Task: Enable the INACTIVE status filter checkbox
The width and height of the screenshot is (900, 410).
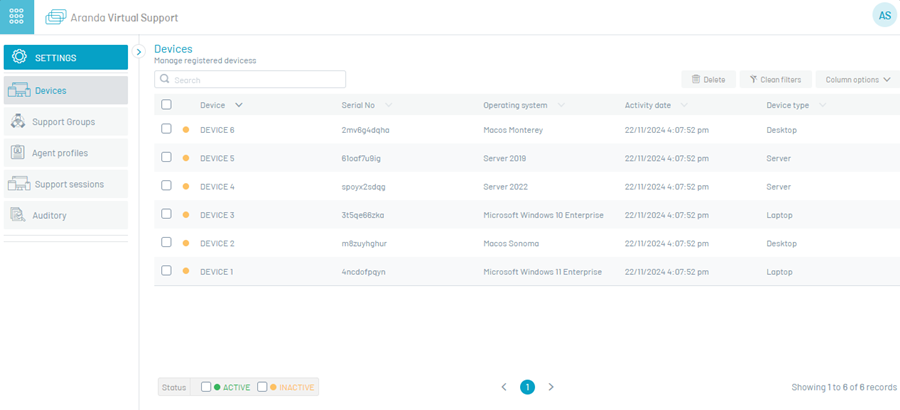Action: 262,387
